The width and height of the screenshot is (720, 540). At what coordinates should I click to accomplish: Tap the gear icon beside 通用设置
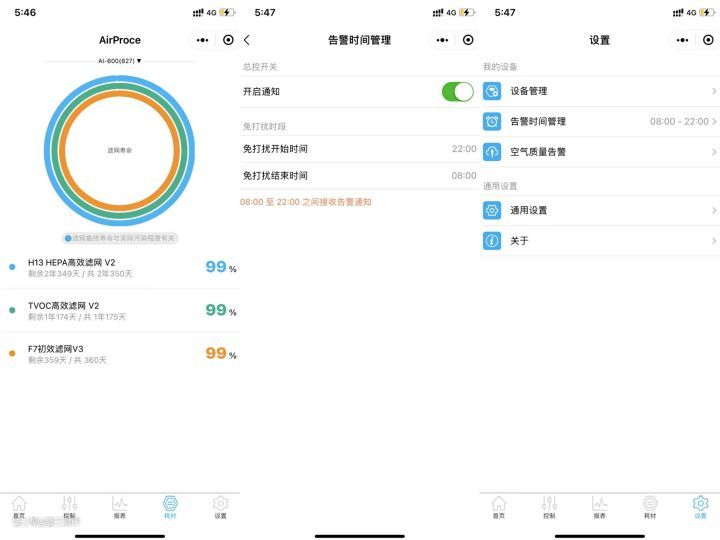[x=492, y=210]
